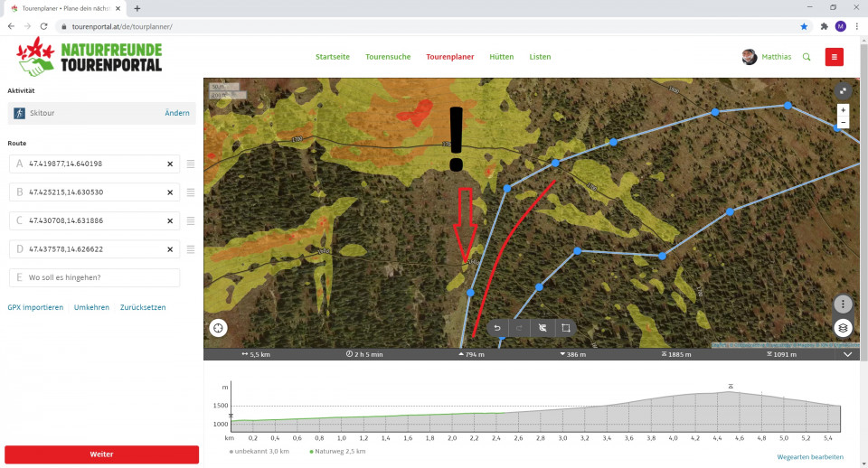Open the red hamburger menu

tap(835, 57)
